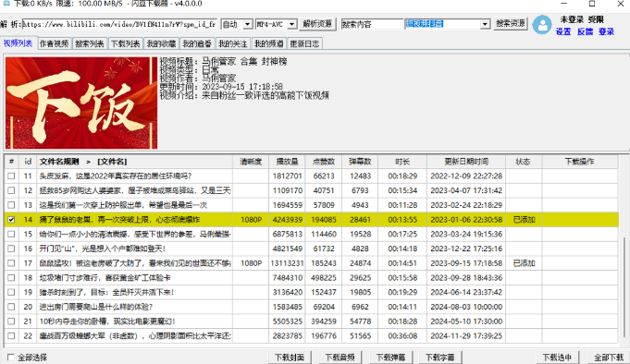Open the 设置 settings link
The height and width of the screenshot is (364, 630).
[x=563, y=31]
